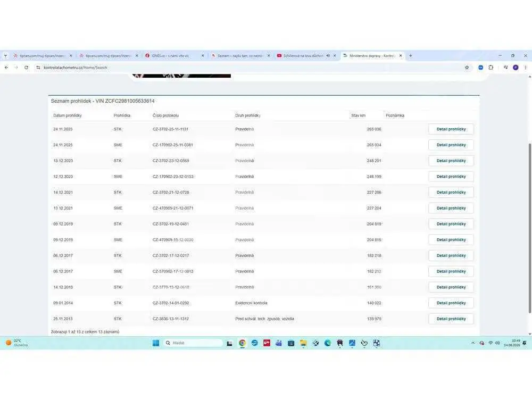The width and height of the screenshot is (532, 399).
Task: Open the weather widget showing 22°C
Action: click(x=17, y=343)
